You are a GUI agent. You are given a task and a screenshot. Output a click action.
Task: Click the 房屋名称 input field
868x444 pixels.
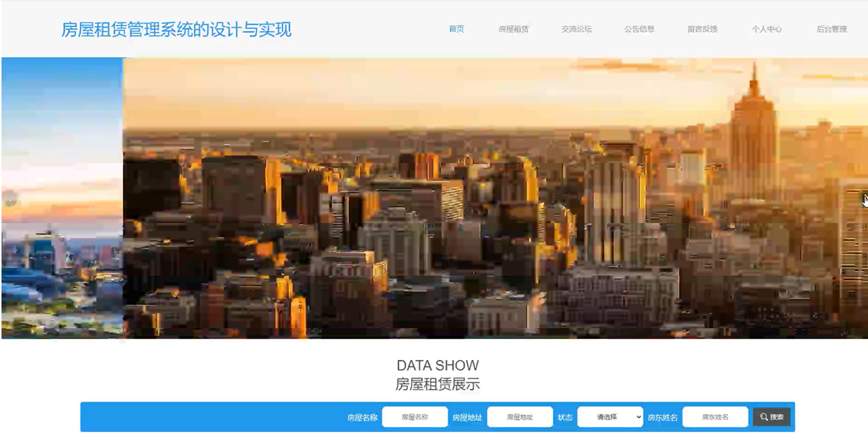coord(415,417)
